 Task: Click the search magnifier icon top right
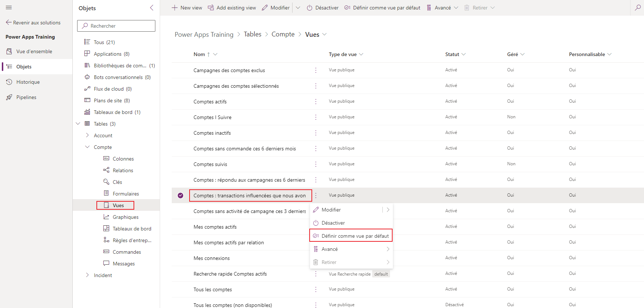coord(637,8)
